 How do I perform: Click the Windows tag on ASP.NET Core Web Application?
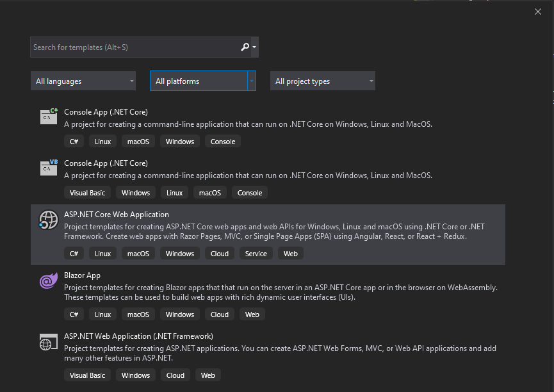(180, 254)
